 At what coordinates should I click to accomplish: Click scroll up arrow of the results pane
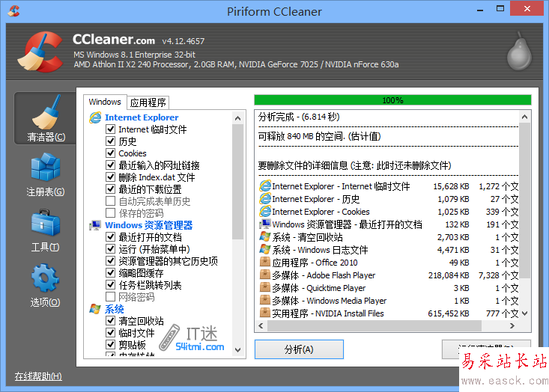524,117
